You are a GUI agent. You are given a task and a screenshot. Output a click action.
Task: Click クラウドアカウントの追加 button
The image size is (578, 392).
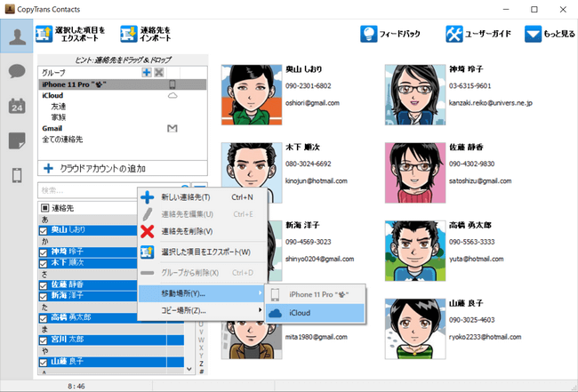123,168
